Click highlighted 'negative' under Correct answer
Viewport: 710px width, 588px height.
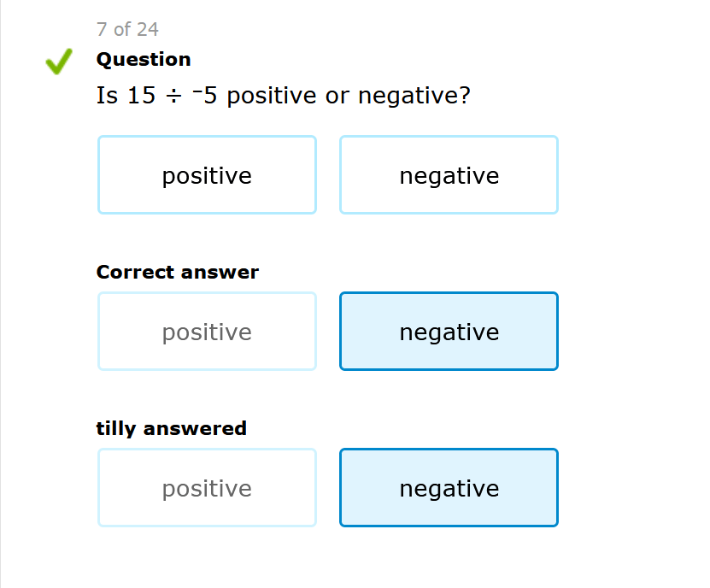coord(449,332)
